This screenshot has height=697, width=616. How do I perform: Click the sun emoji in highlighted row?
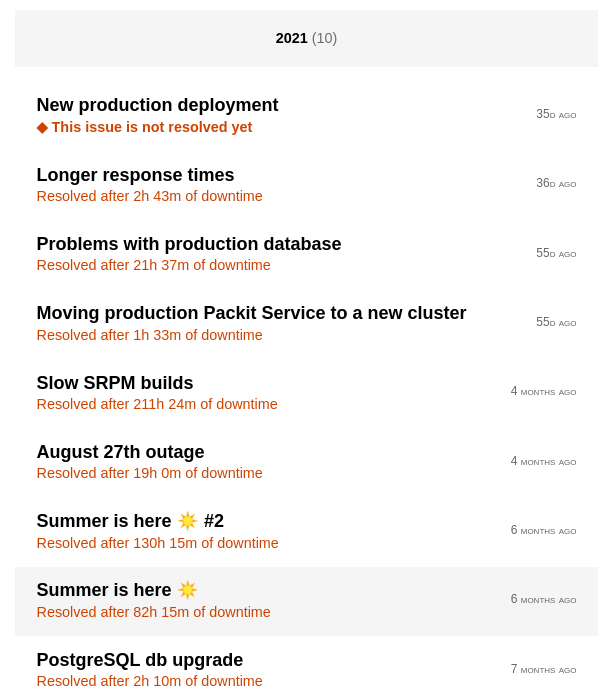tap(188, 590)
